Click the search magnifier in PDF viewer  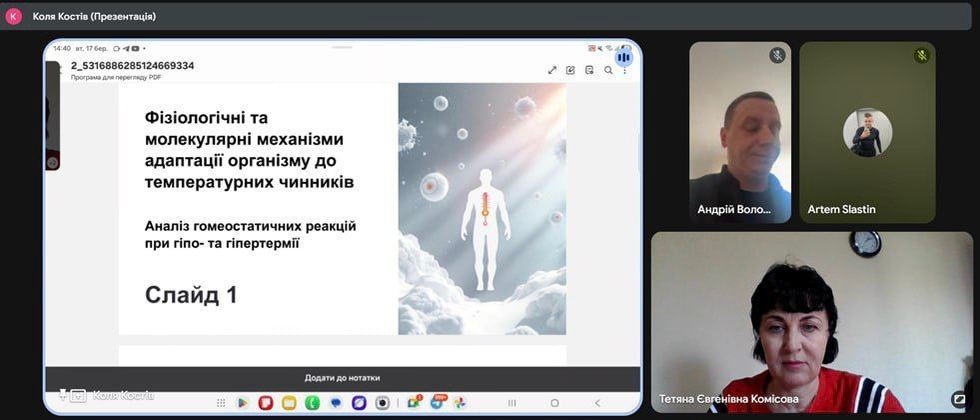(x=607, y=70)
